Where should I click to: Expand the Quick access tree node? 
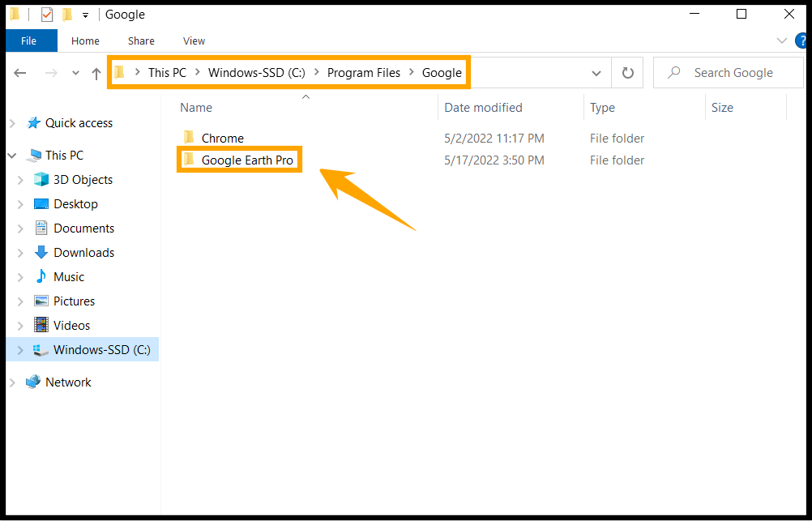point(12,123)
